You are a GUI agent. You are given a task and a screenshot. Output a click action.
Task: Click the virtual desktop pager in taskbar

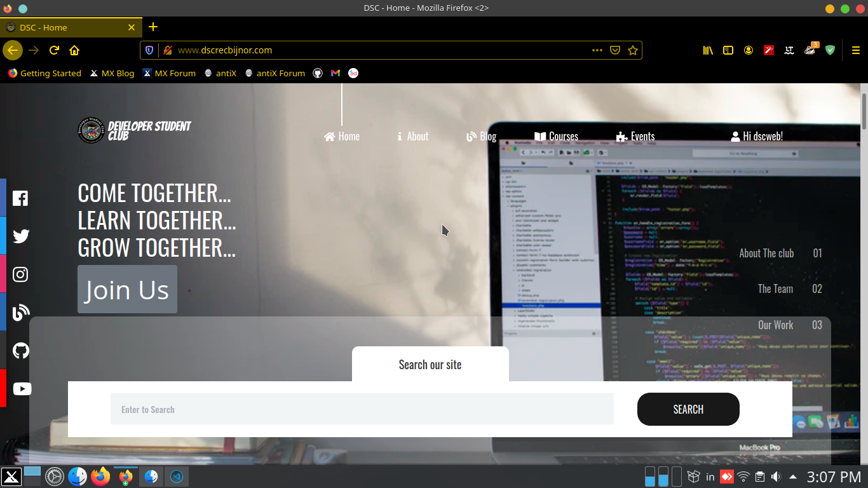(32, 477)
